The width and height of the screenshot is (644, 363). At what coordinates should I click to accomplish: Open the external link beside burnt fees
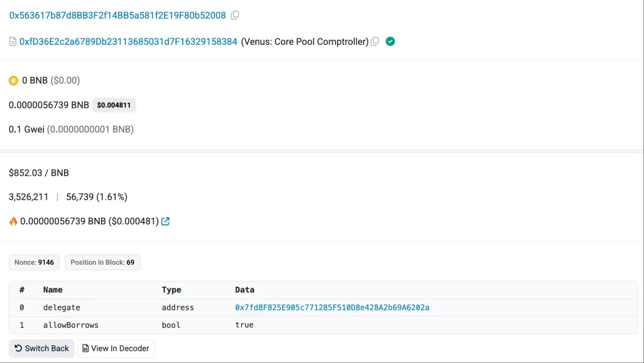[165, 221]
